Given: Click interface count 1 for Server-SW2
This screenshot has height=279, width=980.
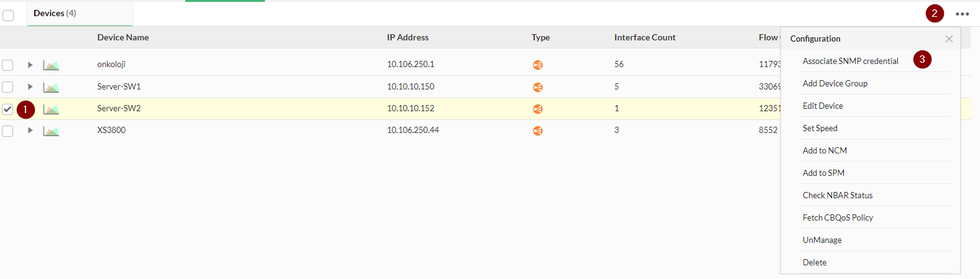Looking at the screenshot, I should pos(617,108).
